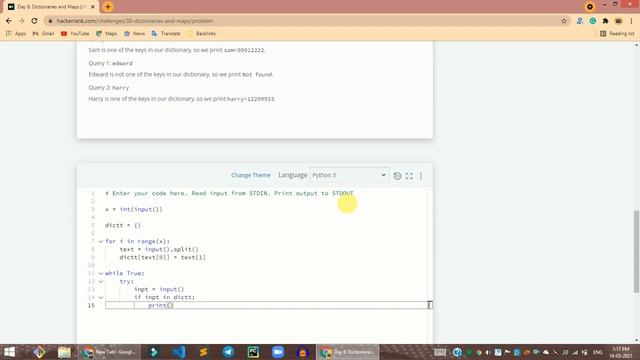
Task: Open the help question mark tray icon
Action: 457,352
